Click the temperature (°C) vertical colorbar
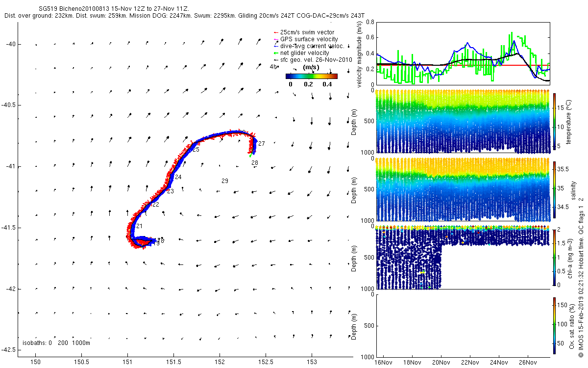588x368 pixels. pyautogui.click(x=555, y=121)
